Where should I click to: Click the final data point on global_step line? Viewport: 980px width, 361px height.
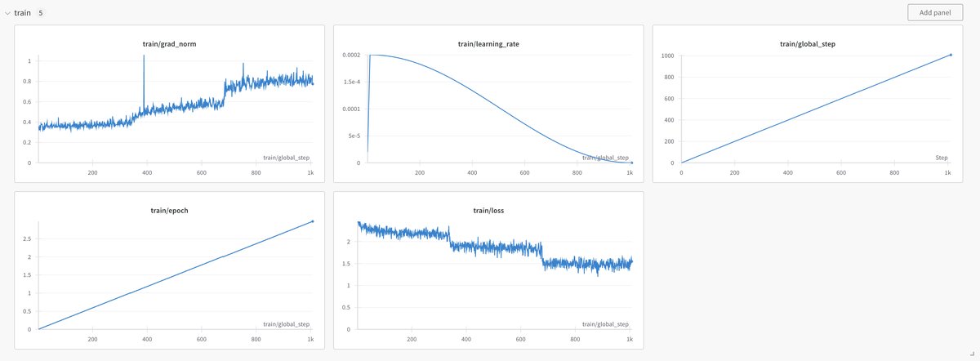point(951,56)
